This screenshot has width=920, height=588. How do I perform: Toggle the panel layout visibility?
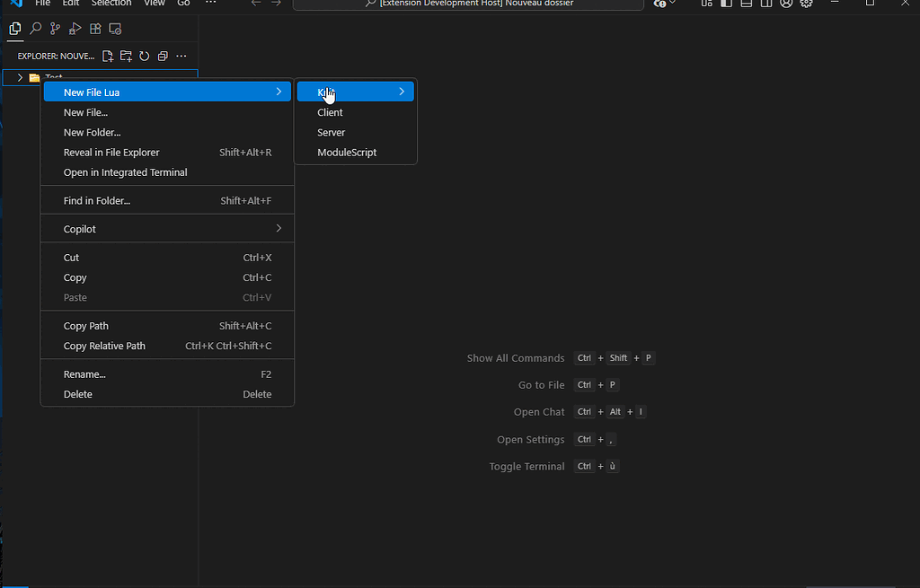746,4
